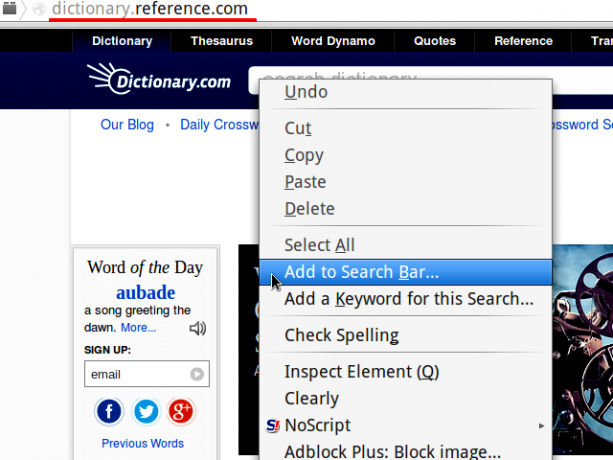Image resolution: width=613 pixels, height=460 pixels.
Task: Open the Thesaurus tab
Action: 222,41
